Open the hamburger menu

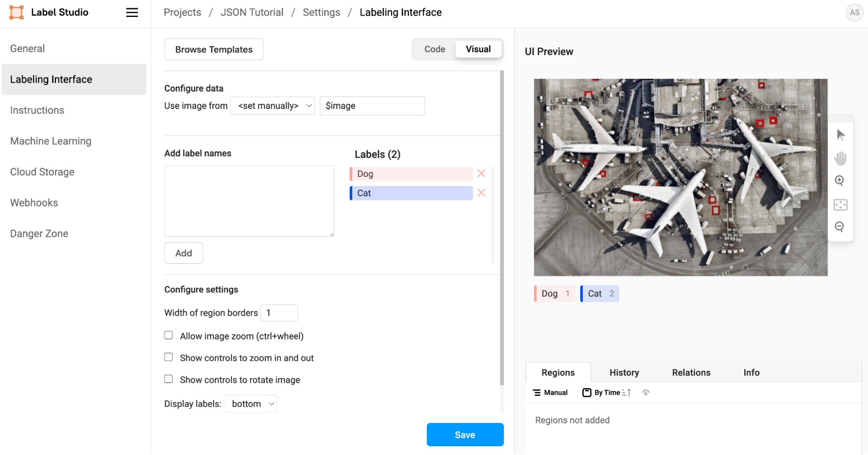(x=132, y=13)
